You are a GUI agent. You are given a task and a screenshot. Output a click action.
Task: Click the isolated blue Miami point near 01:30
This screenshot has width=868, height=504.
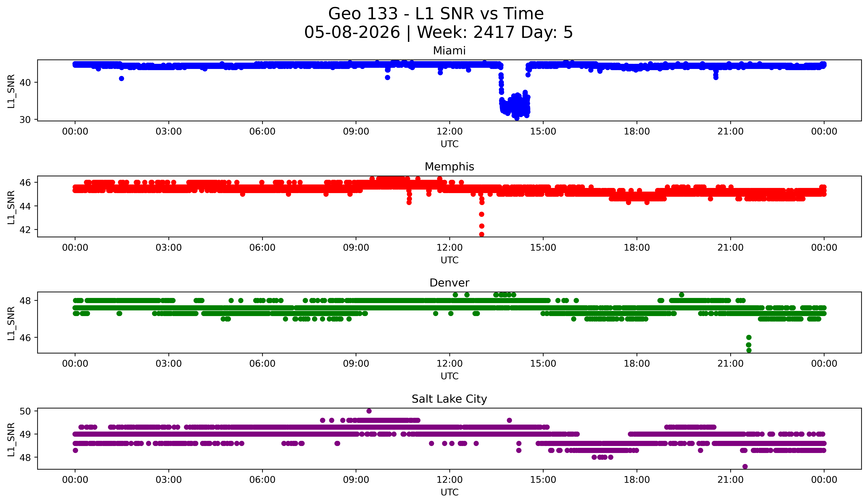pos(121,79)
